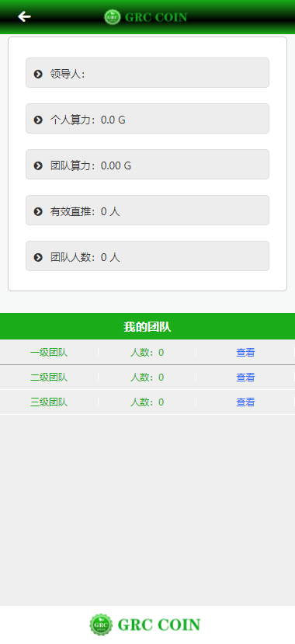This screenshot has height=644, width=295.
Task: Click 人数：0 in 一级团队 row
Action: [x=147, y=353]
